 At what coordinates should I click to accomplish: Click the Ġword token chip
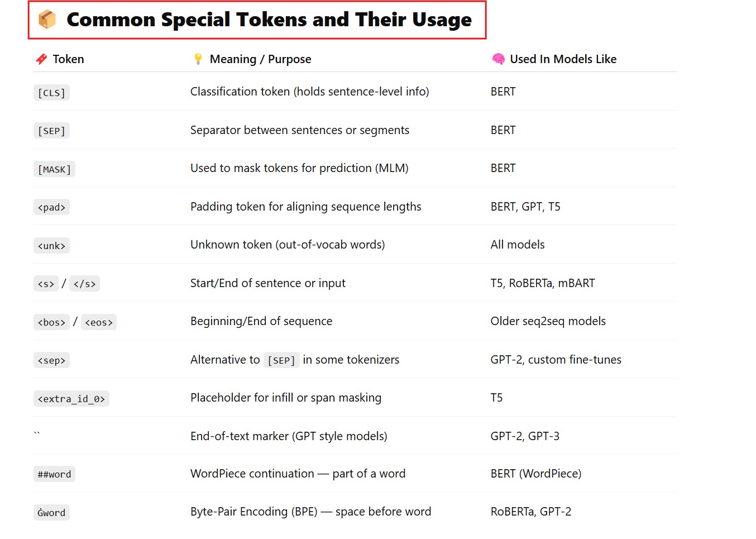click(51, 513)
